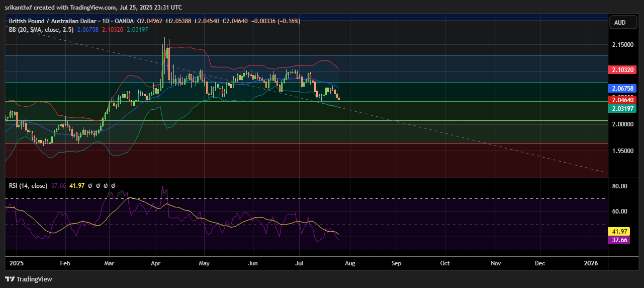The image size is (644, 288).
Task: Click the Apr marker on time axis
Action: click(x=155, y=263)
